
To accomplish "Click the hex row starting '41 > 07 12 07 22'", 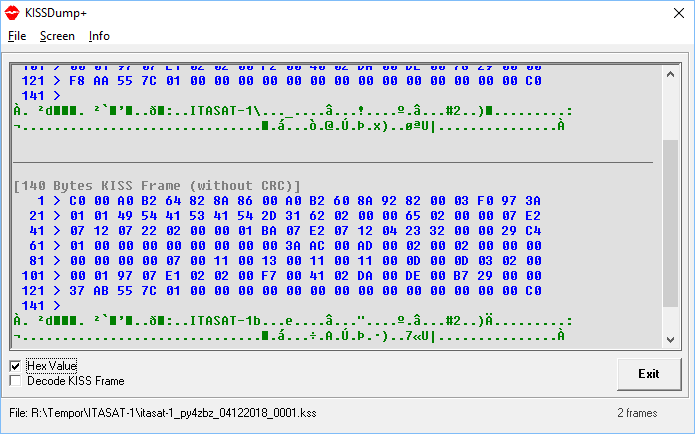I will 285,231.
